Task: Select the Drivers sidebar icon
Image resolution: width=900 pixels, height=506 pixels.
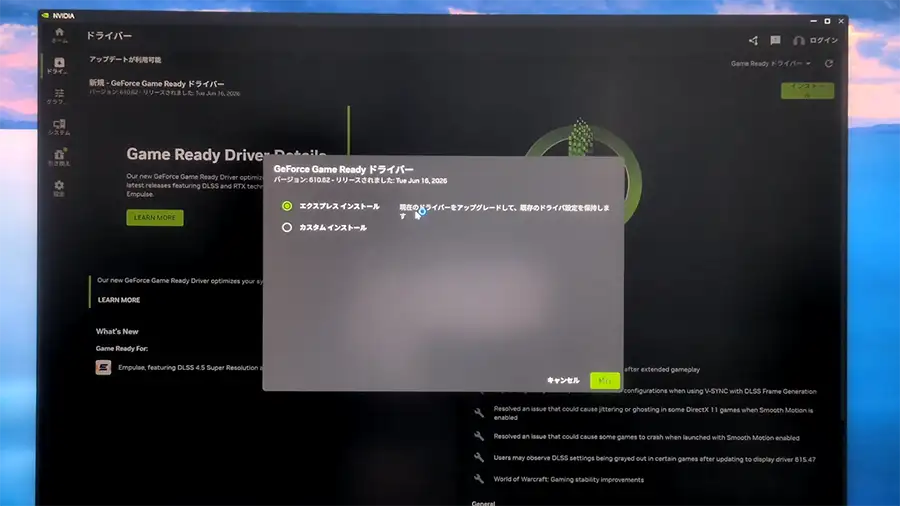Action: click(59, 65)
